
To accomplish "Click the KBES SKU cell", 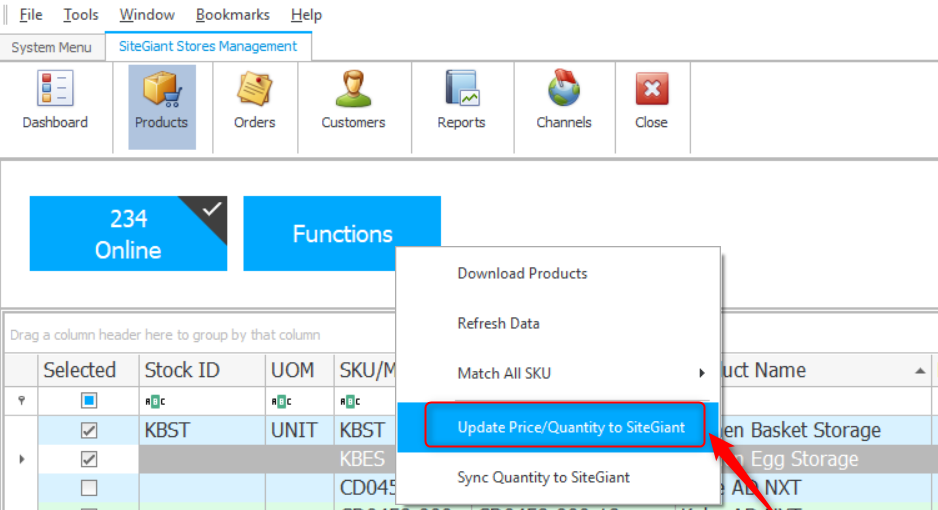I will [x=366, y=459].
